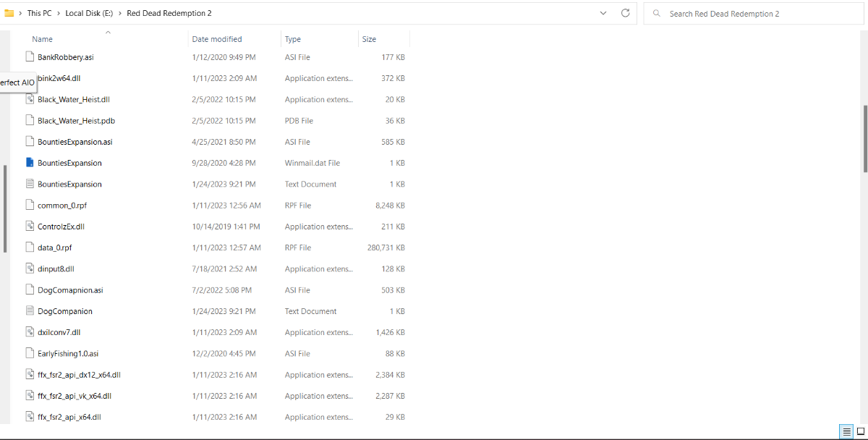868x440 pixels.
Task: Select the blue BountiesExpansion Winmail.dat file icon
Action: pyautogui.click(x=30, y=163)
